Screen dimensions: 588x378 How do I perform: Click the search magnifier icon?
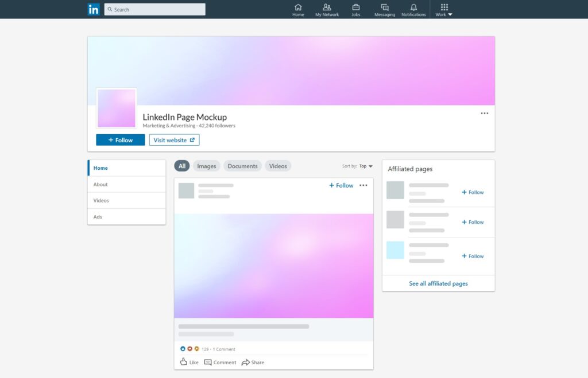(x=110, y=9)
